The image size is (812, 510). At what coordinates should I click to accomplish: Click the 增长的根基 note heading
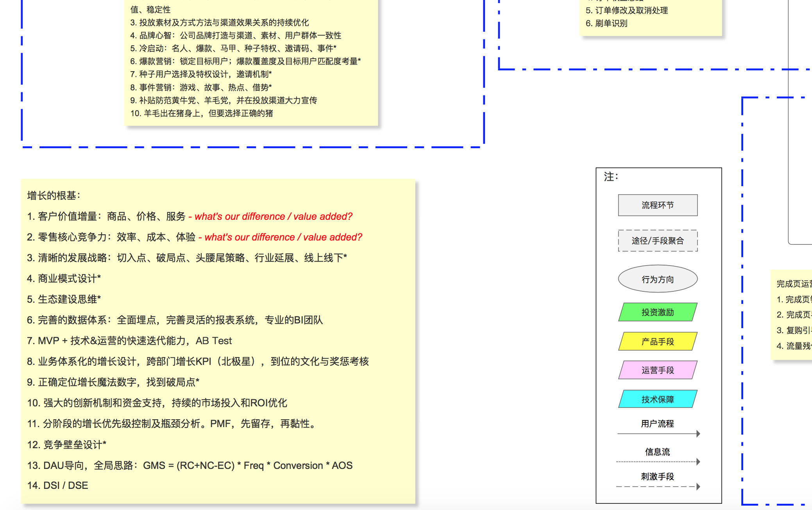54,196
